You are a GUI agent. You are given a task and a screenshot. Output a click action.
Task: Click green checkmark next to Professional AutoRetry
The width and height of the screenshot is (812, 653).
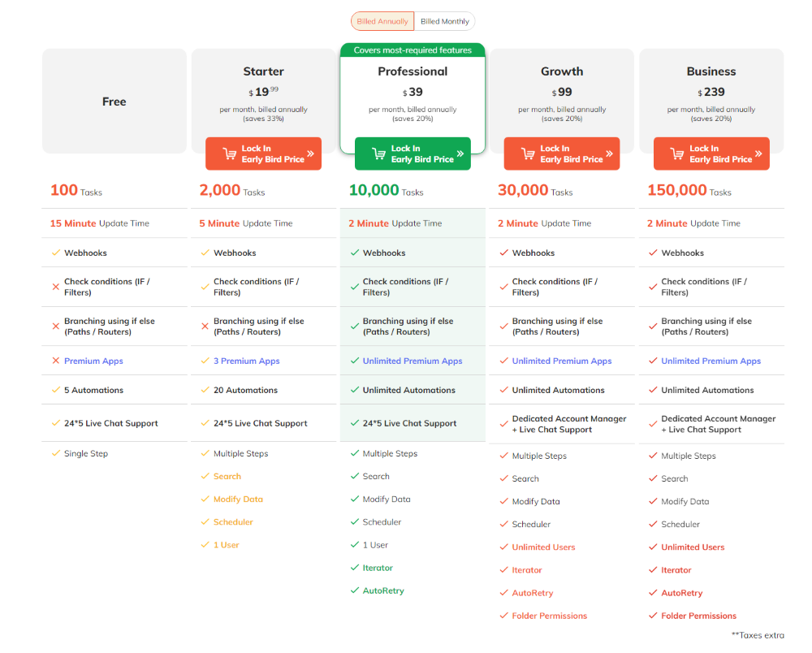[x=355, y=590]
